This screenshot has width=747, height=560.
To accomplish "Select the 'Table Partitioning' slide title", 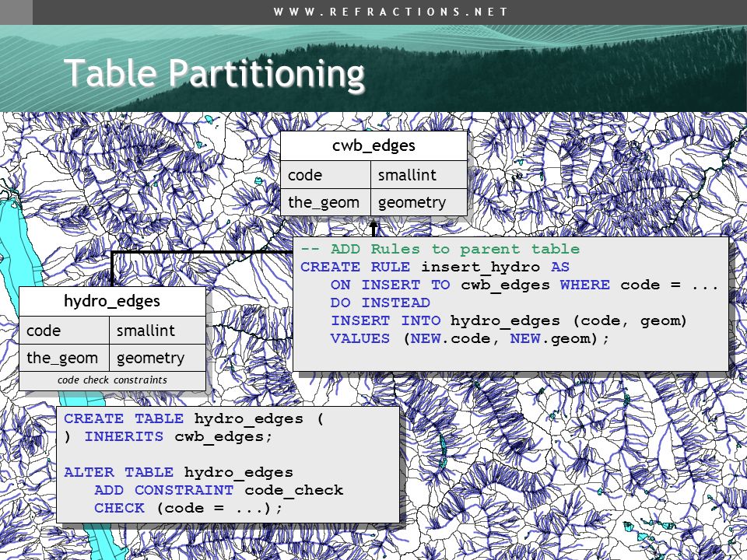I will [215, 73].
